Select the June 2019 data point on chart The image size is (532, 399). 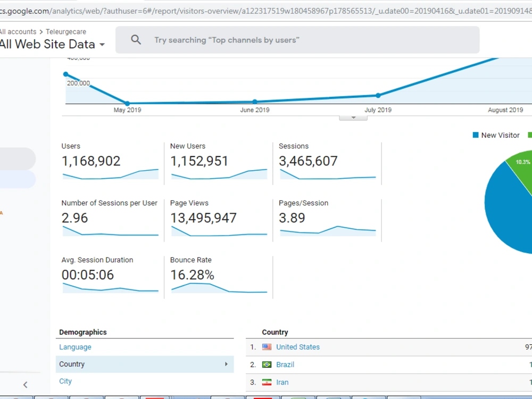click(255, 102)
